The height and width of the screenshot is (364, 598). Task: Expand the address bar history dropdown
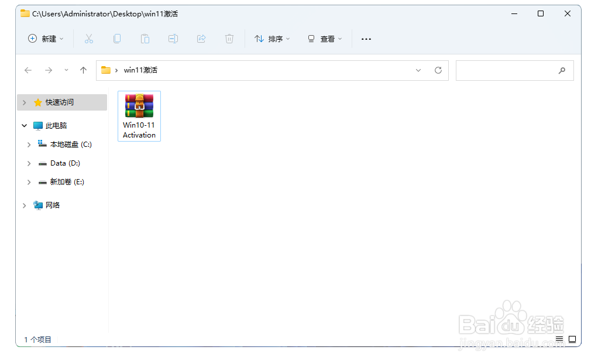coord(418,70)
